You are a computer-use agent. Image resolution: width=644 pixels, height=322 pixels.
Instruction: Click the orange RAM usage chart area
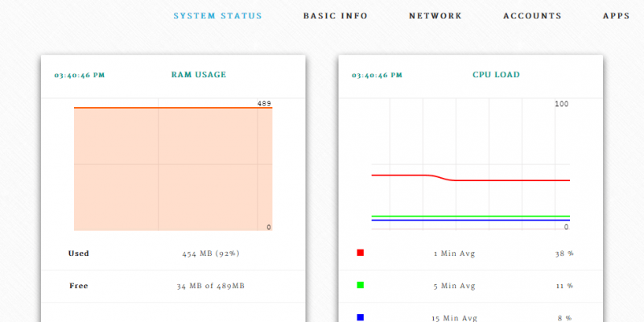click(x=173, y=169)
